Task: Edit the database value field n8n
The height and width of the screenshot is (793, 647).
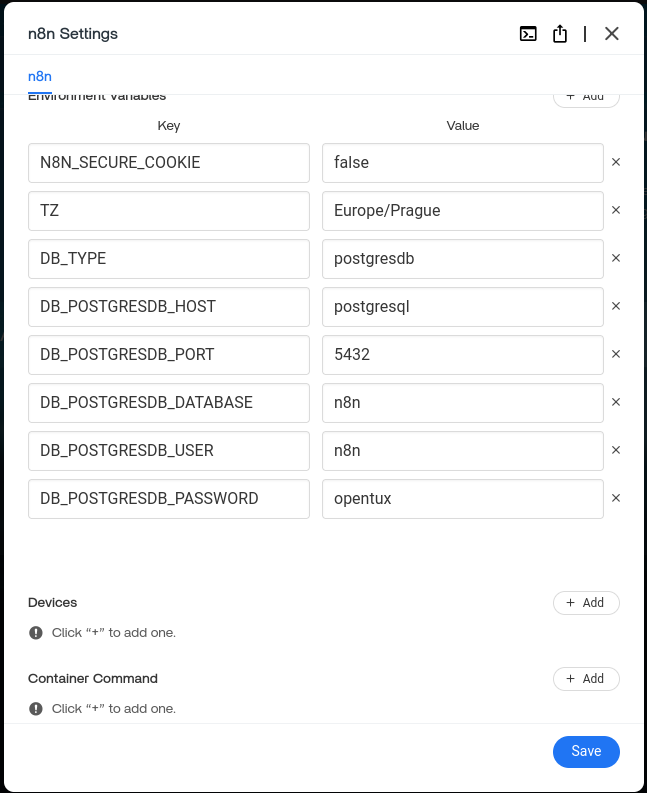Action: coord(463,403)
